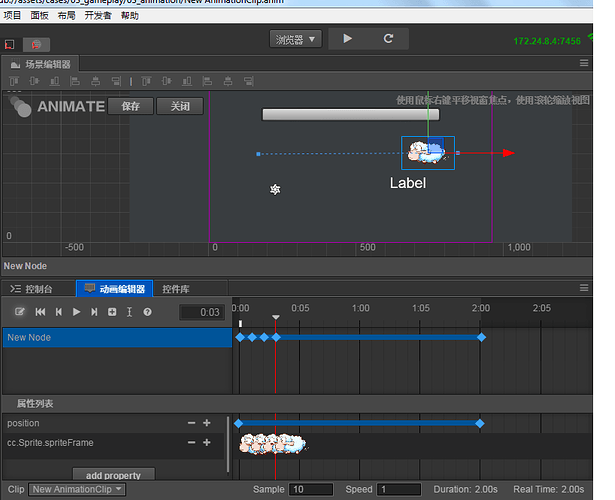Open the 面板 menu
Image resolution: width=615 pixels, height=500 pixels.
(39, 15)
